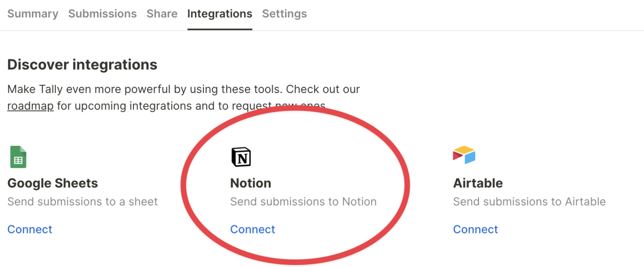The image size is (644, 267).
Task: Click the Airtable integration title
Action: click(x=478, y=183)
